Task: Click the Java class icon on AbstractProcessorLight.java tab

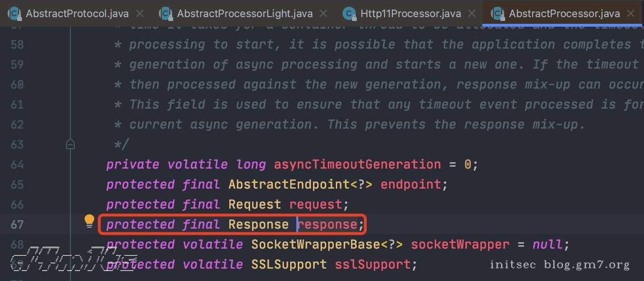Action: tap(166, 13)
